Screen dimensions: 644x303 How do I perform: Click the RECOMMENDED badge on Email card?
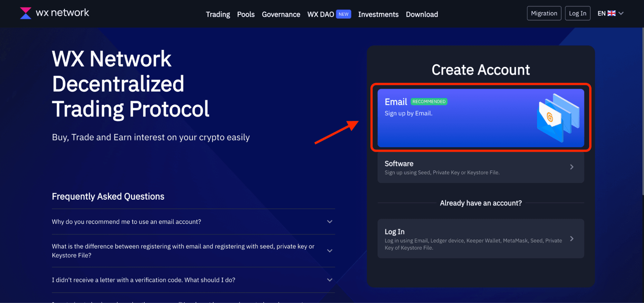(x=429, y=102)
